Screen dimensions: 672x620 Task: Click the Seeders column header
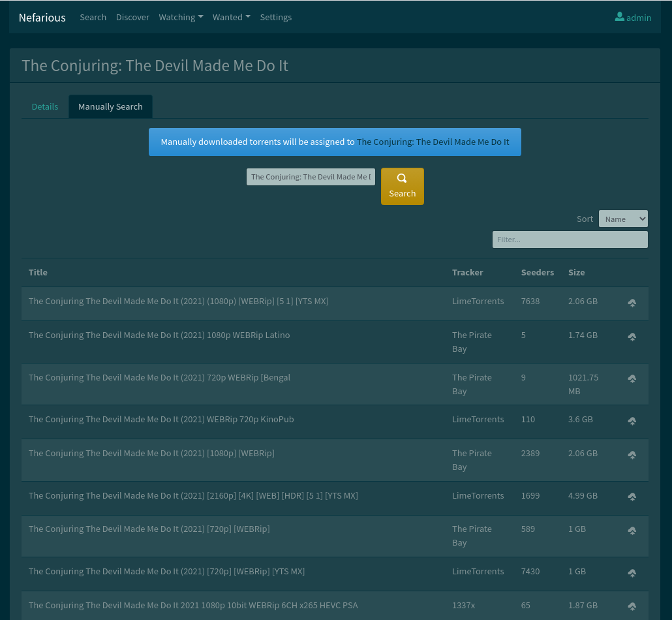point(538,272)
